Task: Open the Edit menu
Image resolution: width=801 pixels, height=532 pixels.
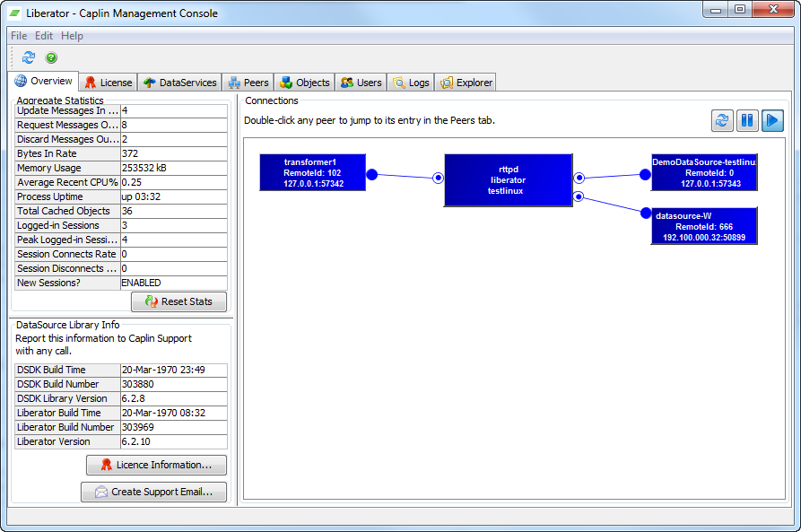Action: 43,36
